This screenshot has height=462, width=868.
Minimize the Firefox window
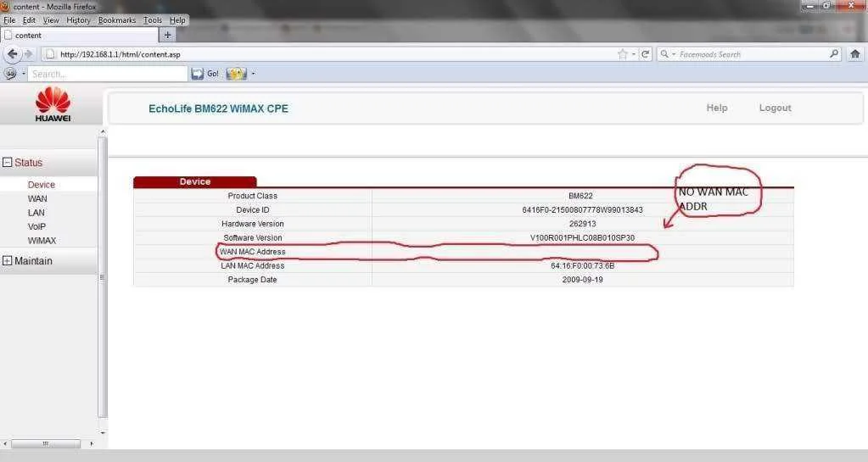click(809, 6)
